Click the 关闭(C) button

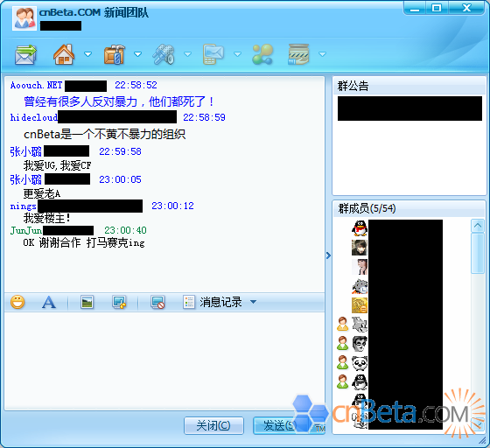213,425
